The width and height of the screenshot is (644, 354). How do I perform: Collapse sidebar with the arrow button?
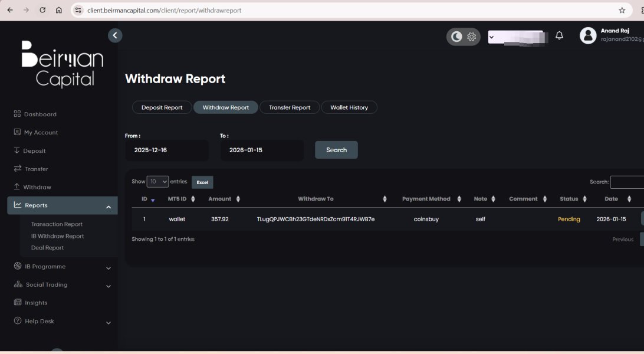click(115, 35)
